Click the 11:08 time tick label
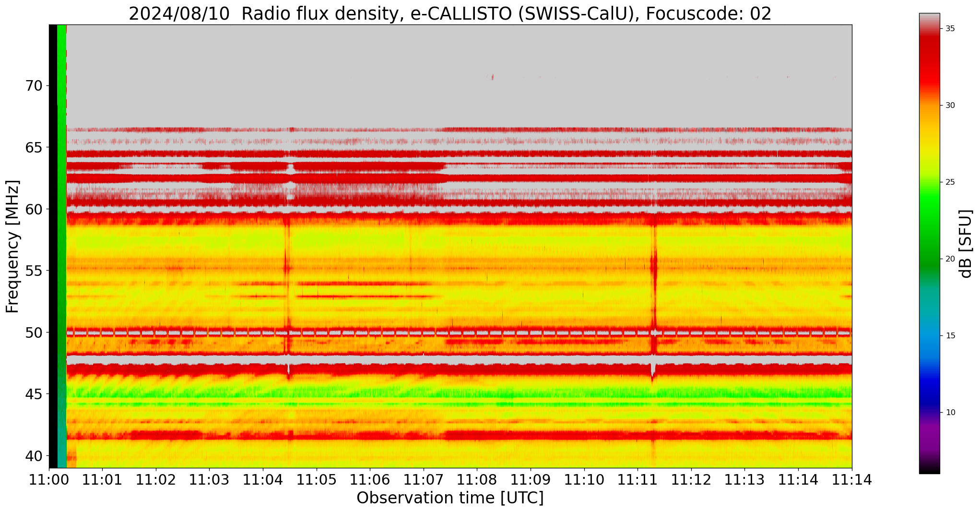The height and width of the screenshot is (512, 980). (x=477, y=479)
